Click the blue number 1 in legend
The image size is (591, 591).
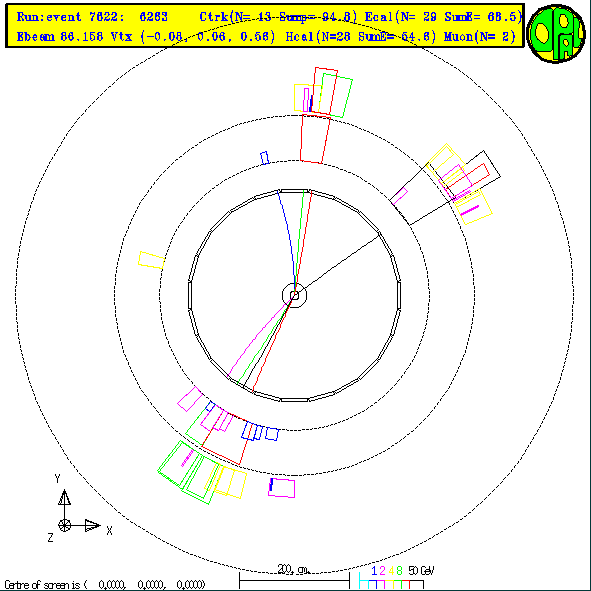(374, 571)
